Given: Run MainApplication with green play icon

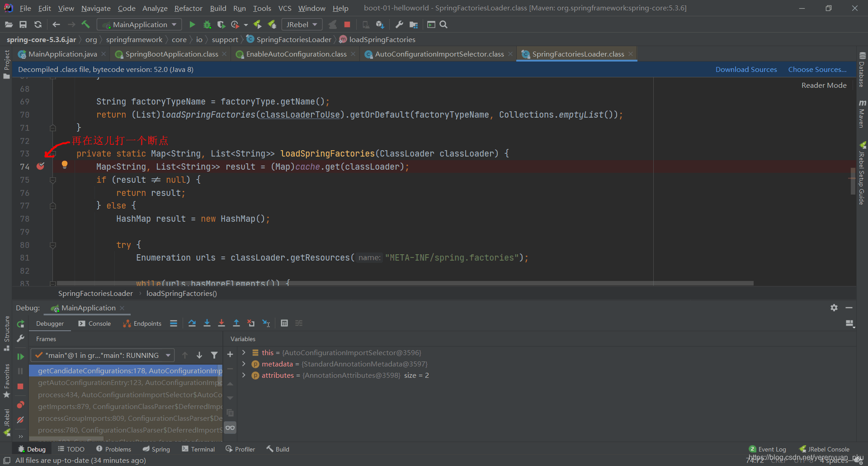Looking at the screenshot, I should coord(192,24).
